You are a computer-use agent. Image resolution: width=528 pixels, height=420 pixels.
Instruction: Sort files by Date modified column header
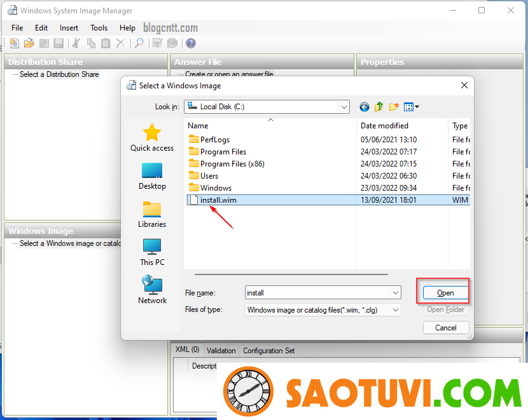point(402,126)
